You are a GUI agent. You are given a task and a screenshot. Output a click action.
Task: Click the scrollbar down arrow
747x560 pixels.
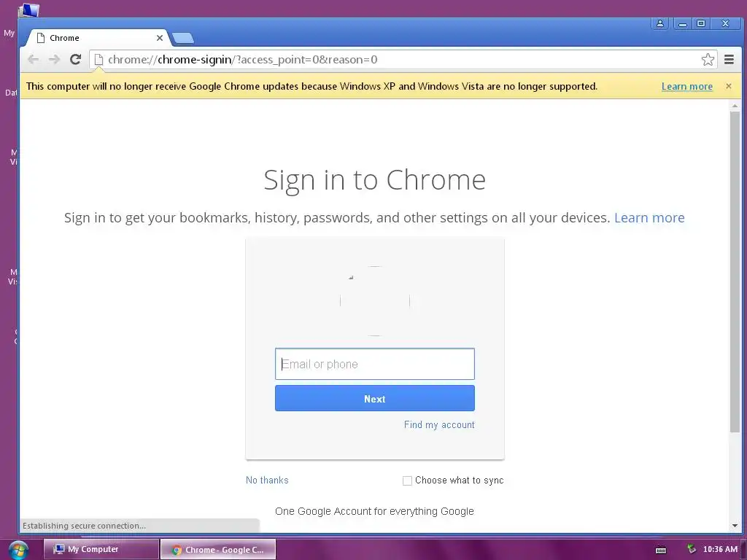click(735, 526)
